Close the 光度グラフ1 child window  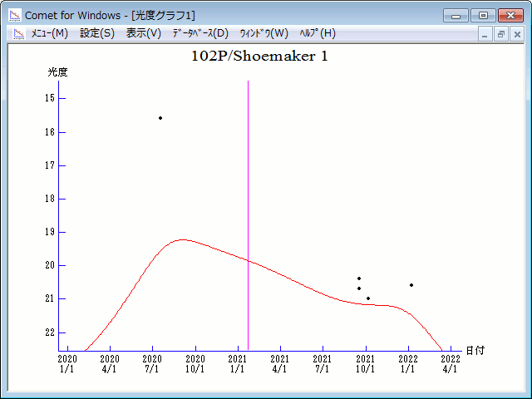coord(516,34)
